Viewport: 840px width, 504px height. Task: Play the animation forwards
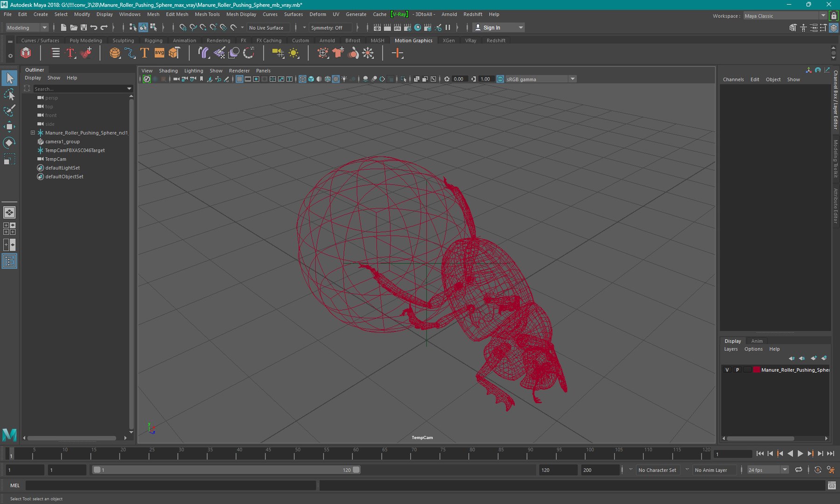[800, 454]
